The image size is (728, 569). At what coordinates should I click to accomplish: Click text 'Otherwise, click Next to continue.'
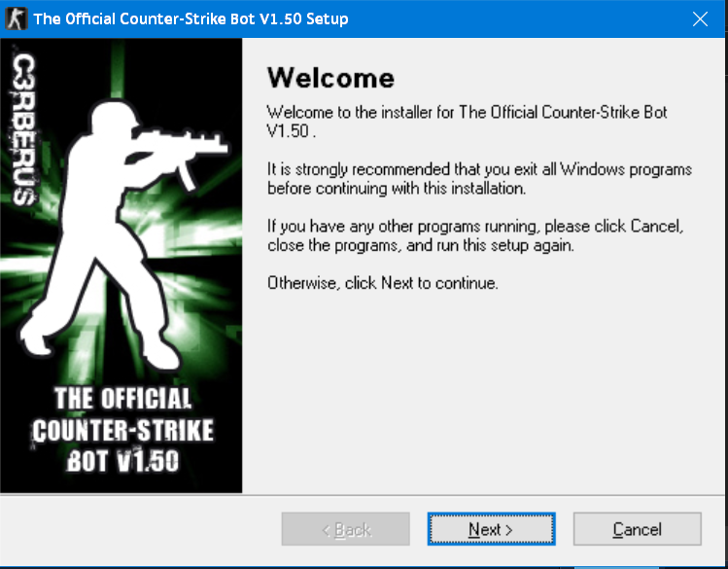pyautogui.click(x=383, y=283)
